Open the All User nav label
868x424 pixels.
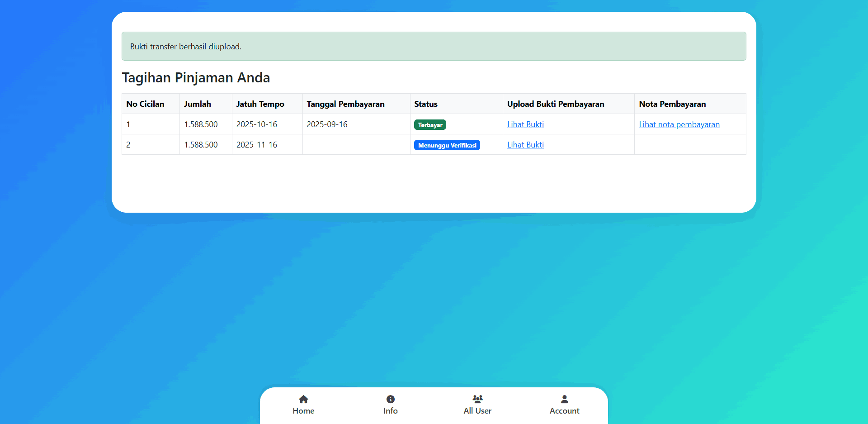click(x=477, y=411)
